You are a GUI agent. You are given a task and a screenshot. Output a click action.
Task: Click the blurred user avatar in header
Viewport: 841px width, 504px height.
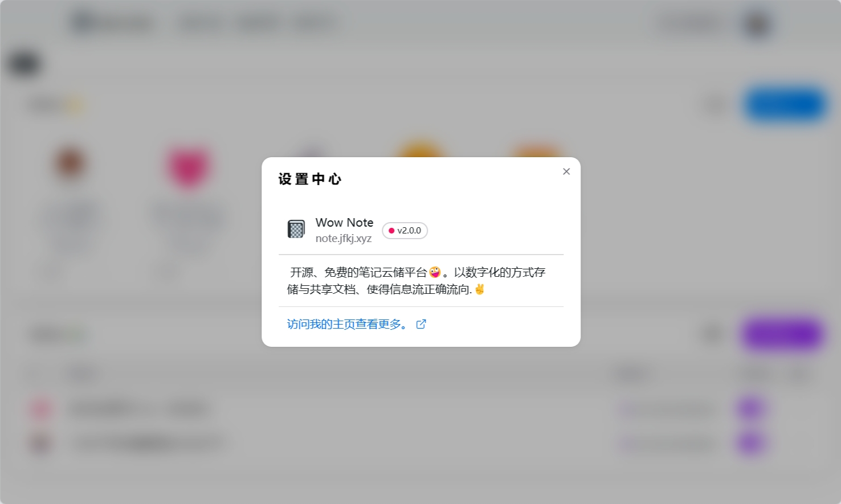[x=757, y=23]
